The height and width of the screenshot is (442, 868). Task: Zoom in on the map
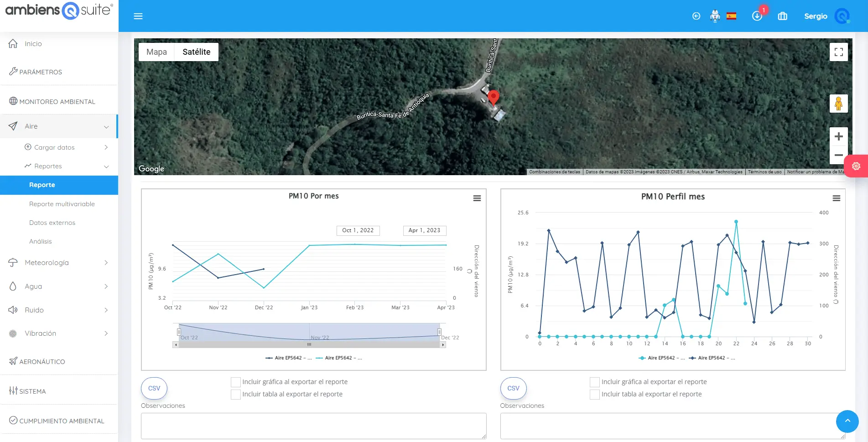[x=838, y=136]
